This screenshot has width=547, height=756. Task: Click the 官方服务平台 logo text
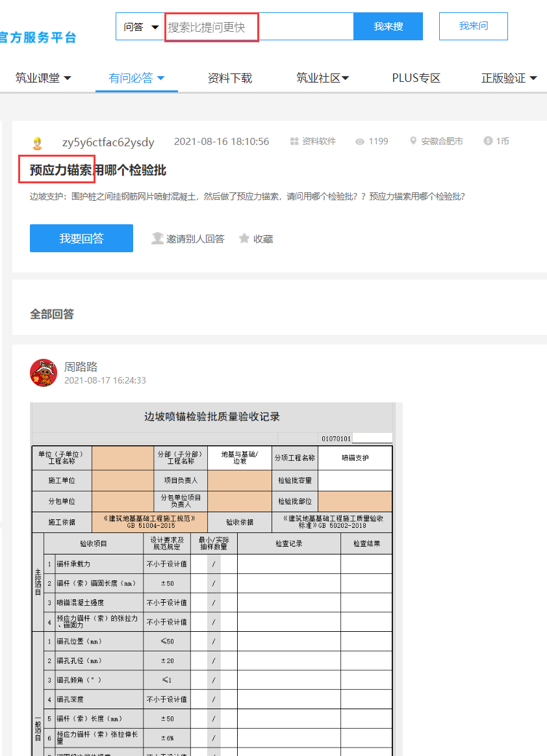pyautogui.click(x=38, y=38)
